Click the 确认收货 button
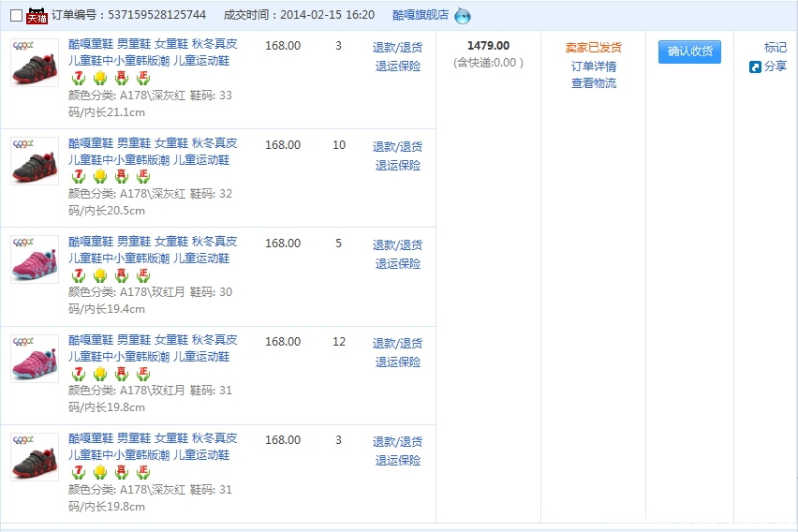 [x=689, y=52]
